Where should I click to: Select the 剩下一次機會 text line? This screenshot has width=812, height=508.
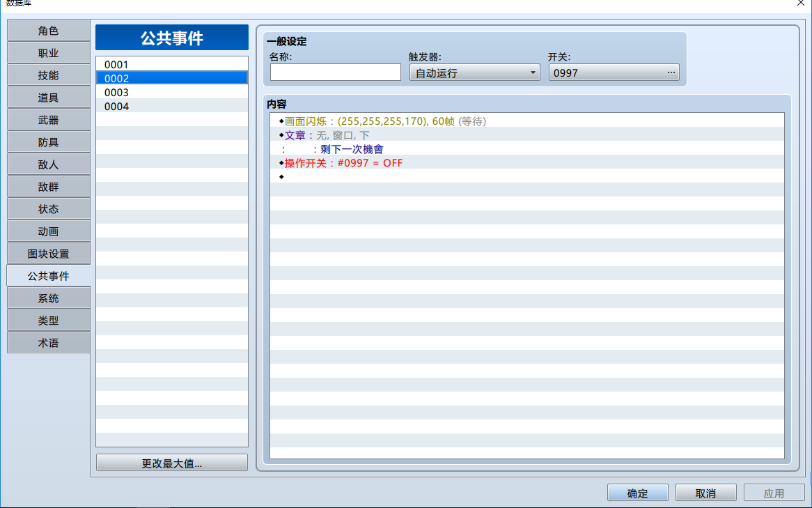pos(526,149)
